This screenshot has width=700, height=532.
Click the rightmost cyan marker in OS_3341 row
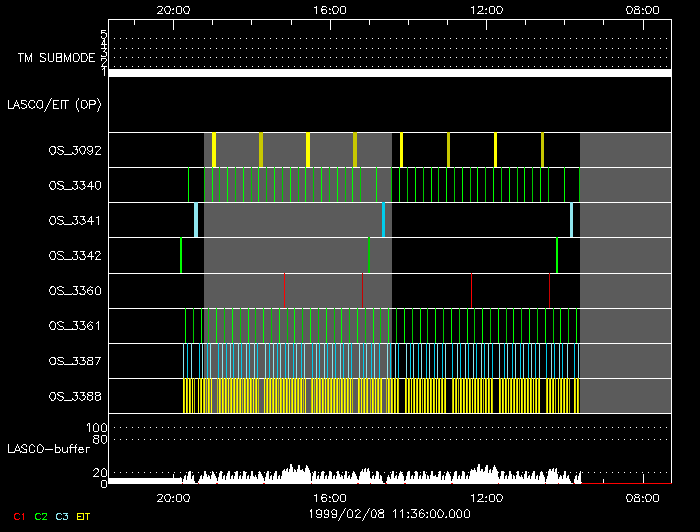pos(571,220)
